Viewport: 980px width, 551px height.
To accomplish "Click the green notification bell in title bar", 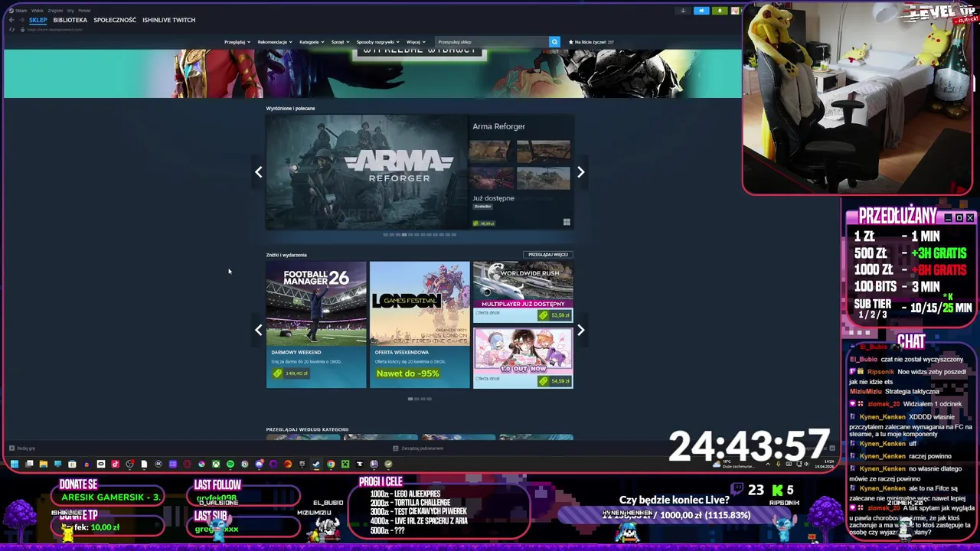I will point(720,11).
